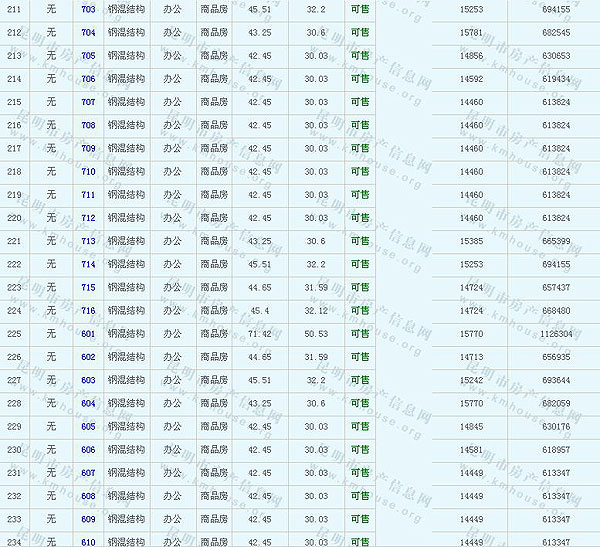Select unit price 15781 cell
This screenshot has width=600, height=547.
[470, 32]
